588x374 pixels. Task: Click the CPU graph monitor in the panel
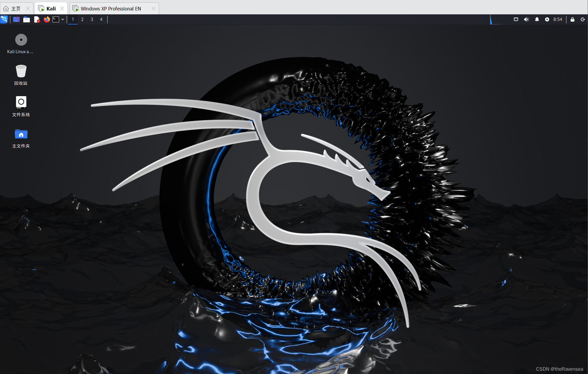[x=500, y=19]
